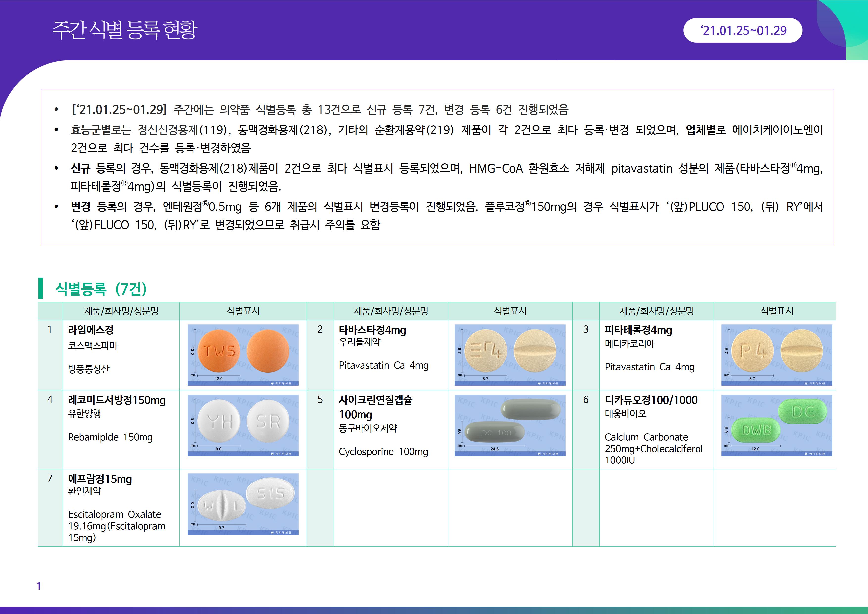The height and width of the screenshot is (614, 868).
Task: Click the gray DC 100 capsule image
Action: click(510, 425)
